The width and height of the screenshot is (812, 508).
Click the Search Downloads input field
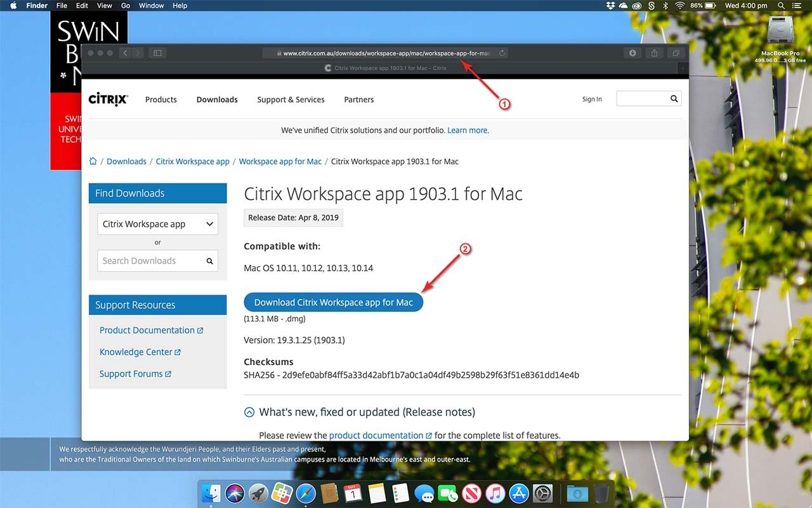pyautogui.click(x=150, y=261)
